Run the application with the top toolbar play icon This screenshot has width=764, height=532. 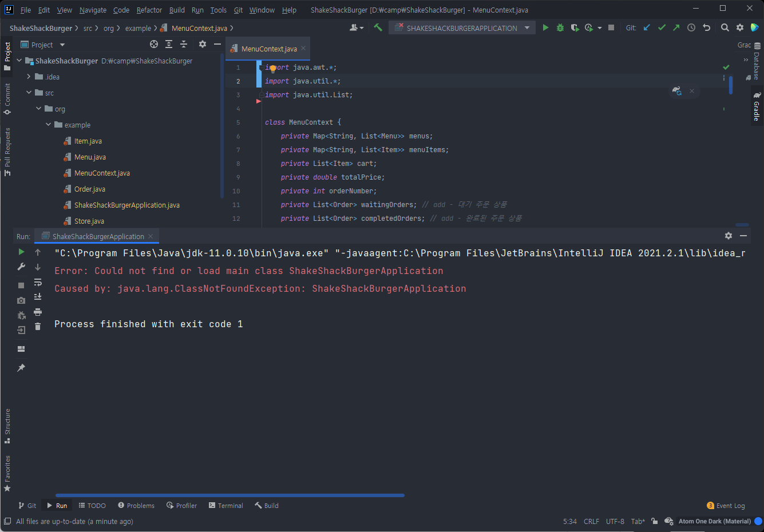545,27
